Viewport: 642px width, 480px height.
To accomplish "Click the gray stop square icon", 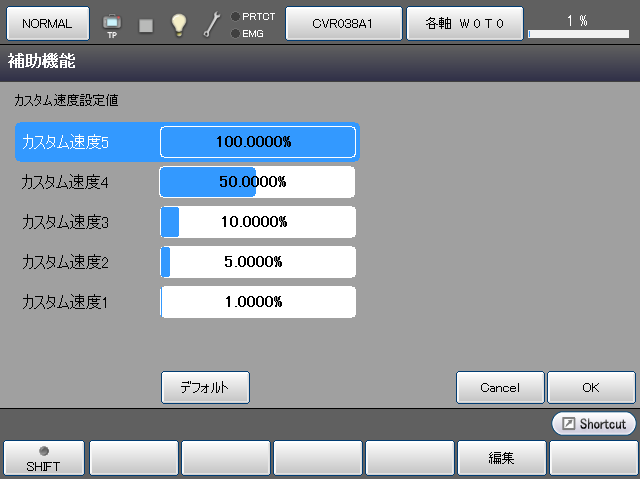I will [146, 24].
